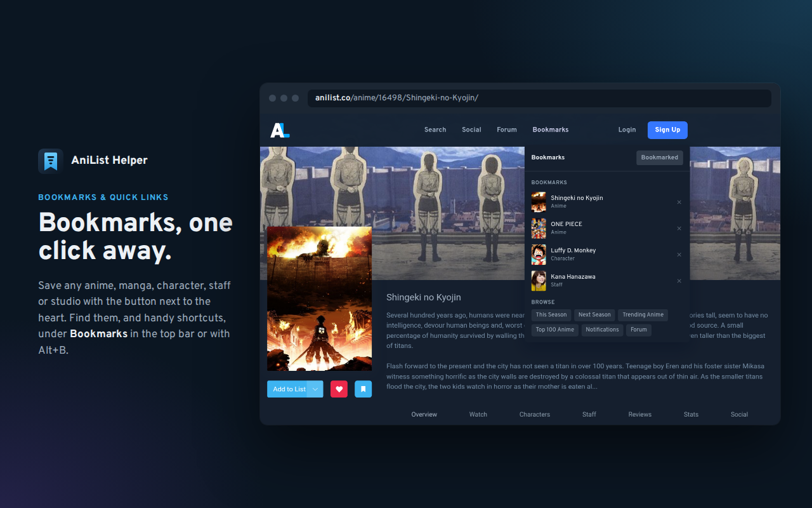Viewport: 812px width, 508px height.
Task: Switch to the Watch tab
Action: 478,415
